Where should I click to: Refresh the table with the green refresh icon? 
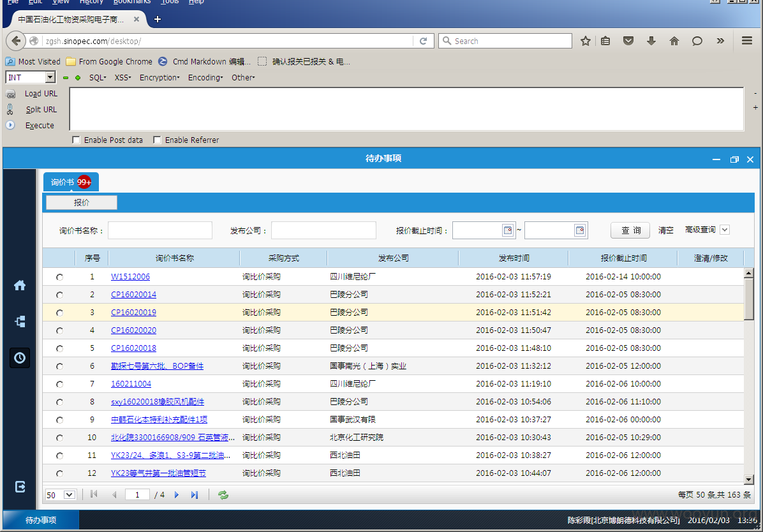click(223, 494)
